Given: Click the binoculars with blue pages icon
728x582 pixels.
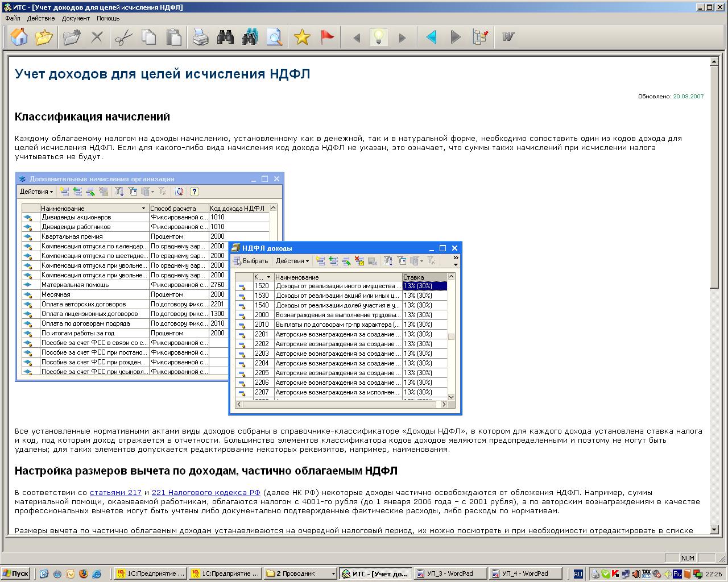Looking at the screenshot, I should [250, 38].
